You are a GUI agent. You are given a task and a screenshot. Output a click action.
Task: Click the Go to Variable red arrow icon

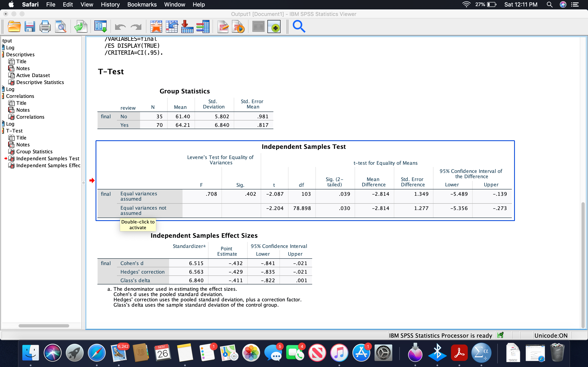pos(187,26)
